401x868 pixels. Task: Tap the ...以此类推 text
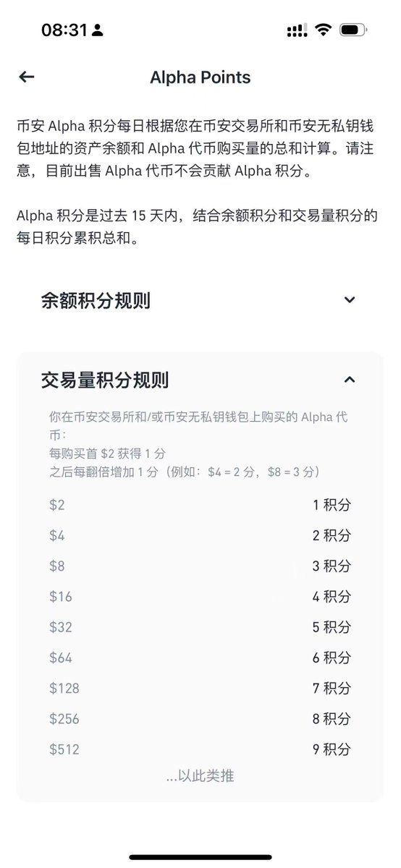point(200,776)
